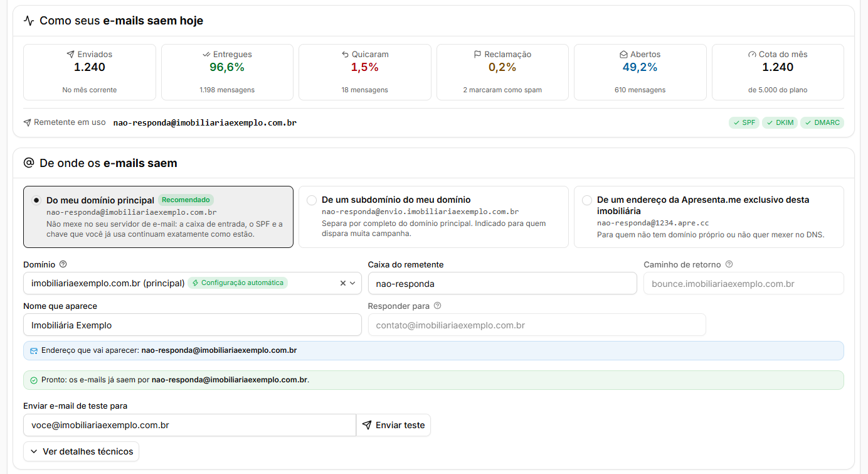The width and height of the screenshot is (868, 474).
Task: Click the activity pulse icon in the 'Como seus e-mails saem hoje' heading
Action: point(29,21)
